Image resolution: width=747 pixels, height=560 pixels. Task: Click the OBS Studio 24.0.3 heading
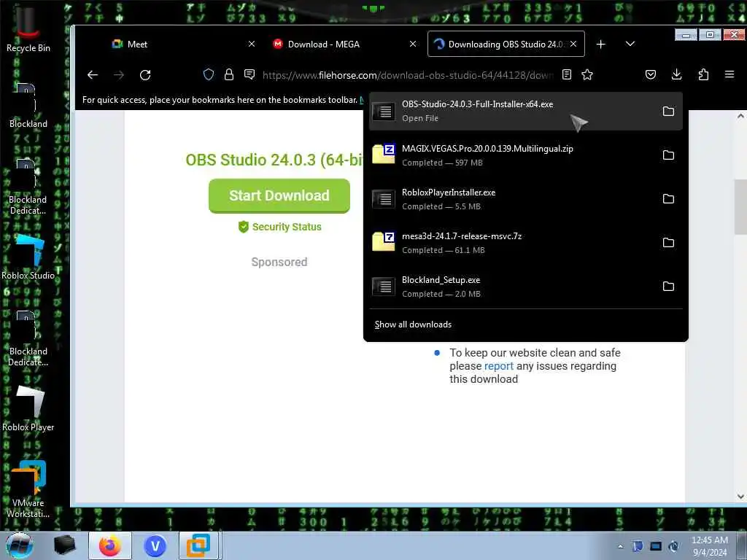coord(274,160)
